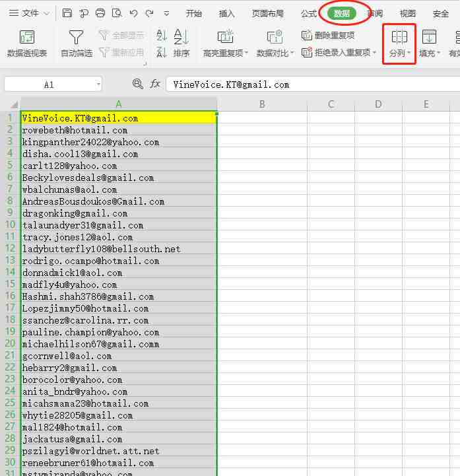Image resolution: width=460 pixels, height=476 pixels.
Task: Click the 填充 fill icon
Action: pos(429,37)
